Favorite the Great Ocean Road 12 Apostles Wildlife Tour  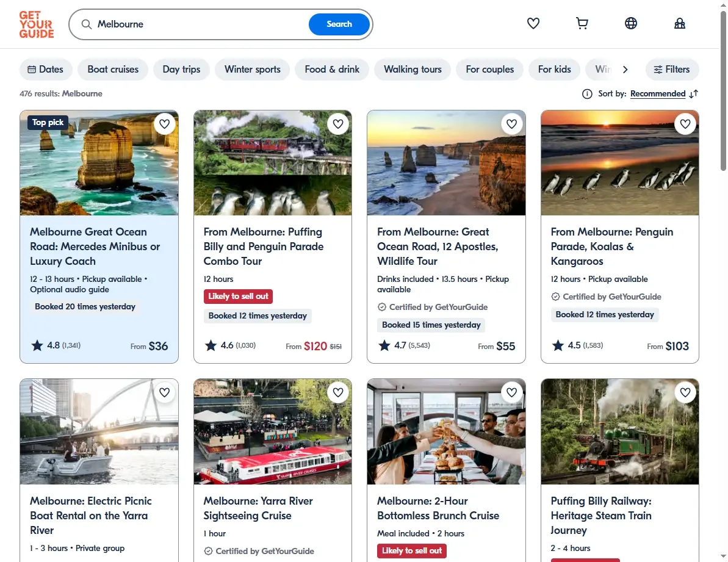pyautogui.click(x=511, y=124)
